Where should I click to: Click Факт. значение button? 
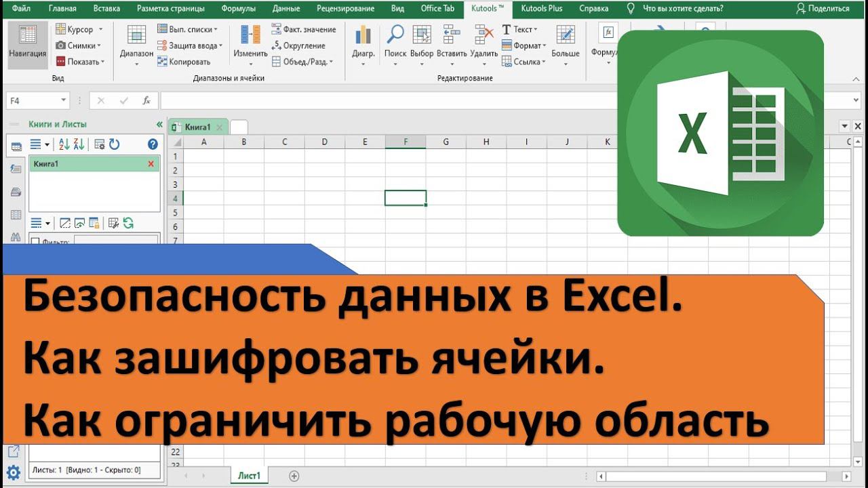click(303, 29)
